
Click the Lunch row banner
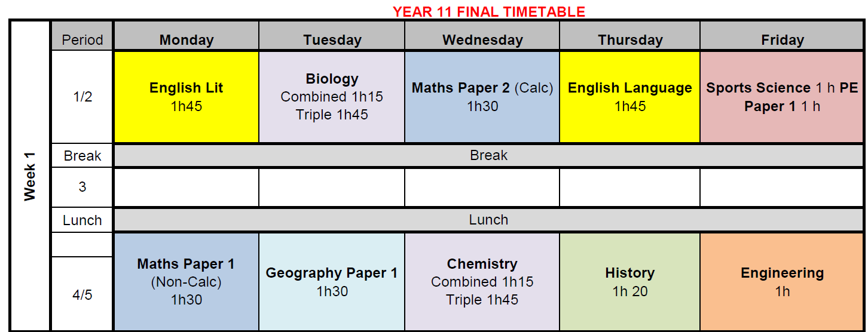[x=488, y=220]
